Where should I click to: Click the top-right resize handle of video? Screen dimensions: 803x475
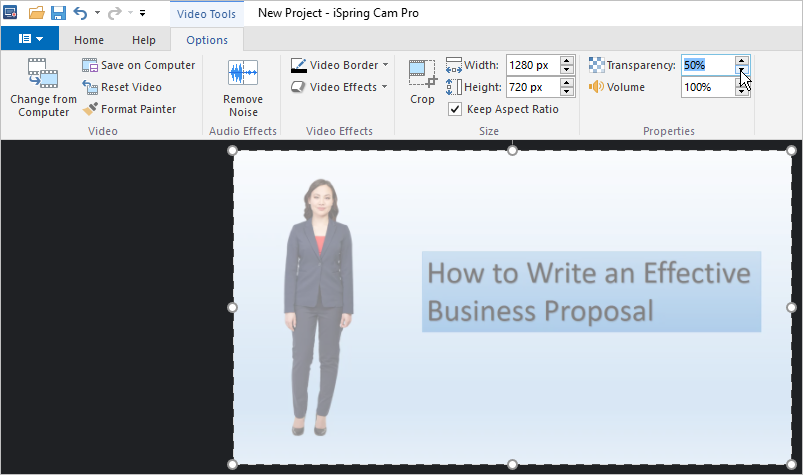(x=791, y=150)
